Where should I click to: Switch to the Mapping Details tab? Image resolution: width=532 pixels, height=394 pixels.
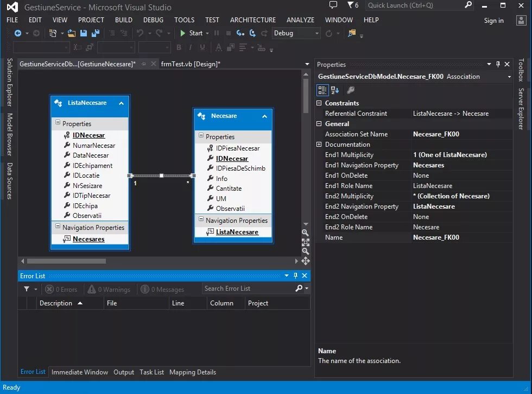point(193,372)
